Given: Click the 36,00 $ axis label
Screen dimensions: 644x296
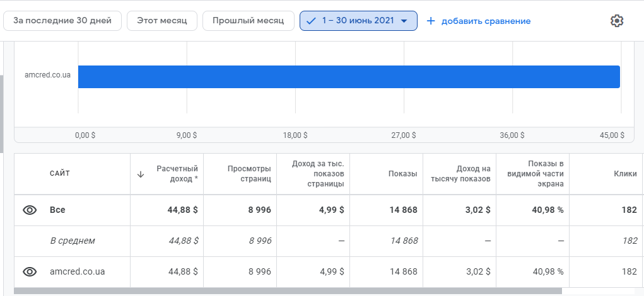Looking at the screenshot, I should tap(512, 135).
